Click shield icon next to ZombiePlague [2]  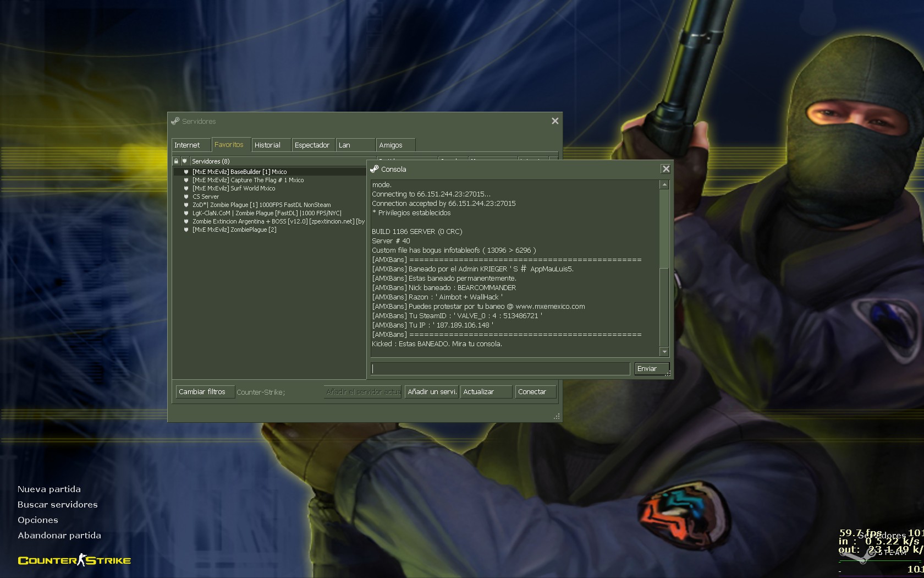click(186, 230)
